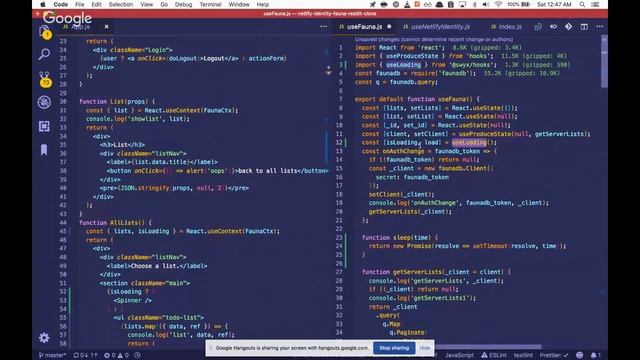
Task: Open the Explorer view in the activity bar
Action: (44, 32)
